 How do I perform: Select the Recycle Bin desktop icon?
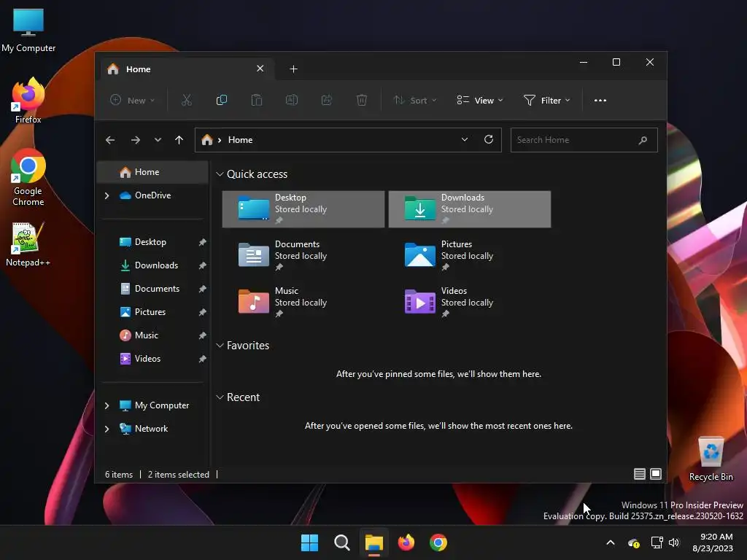(711, 459)
